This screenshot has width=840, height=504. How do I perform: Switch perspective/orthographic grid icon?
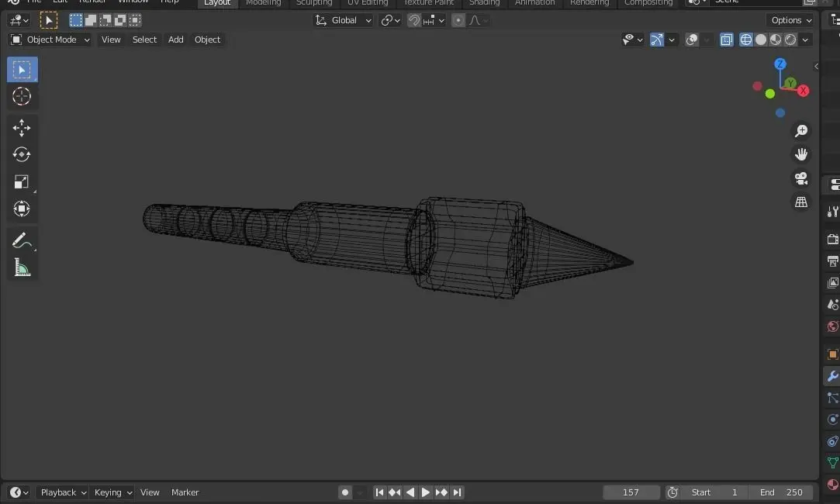[x=801, y=202]
